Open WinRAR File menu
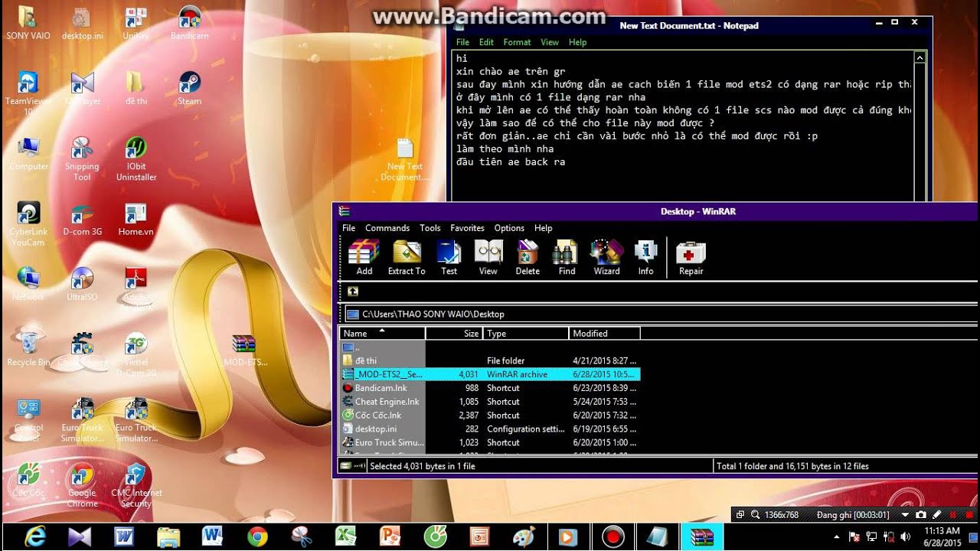This screenshot has width=980, height=551. coord(348,228)
